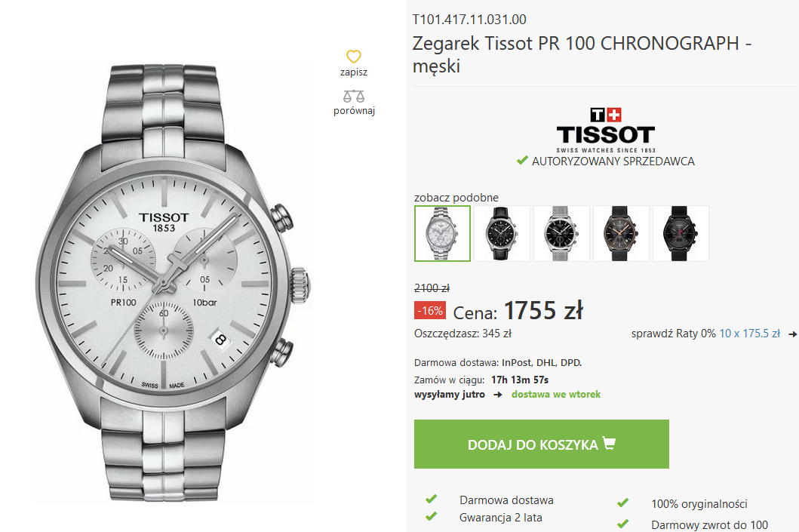799x532 pixels.
Task: Click the -16% discount badge
Action: tap(429, 310)
